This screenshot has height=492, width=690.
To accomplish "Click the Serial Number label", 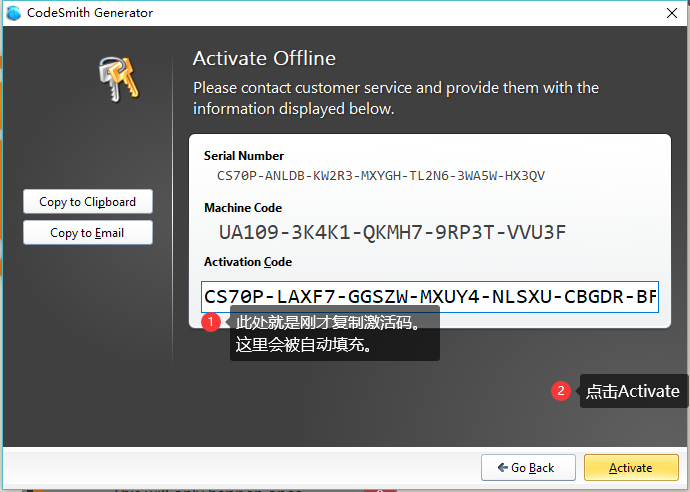I will click(x=244, y=156).
